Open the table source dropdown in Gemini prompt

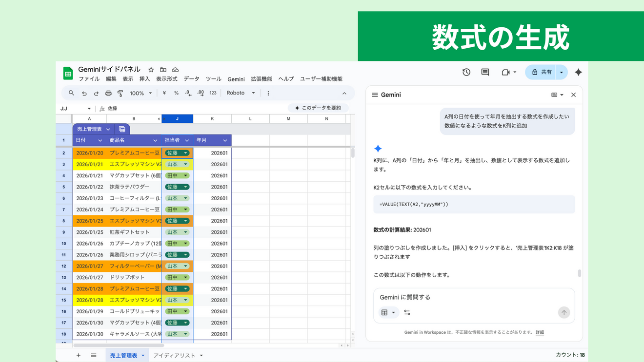pyautogui.click(x=388, y=312)
